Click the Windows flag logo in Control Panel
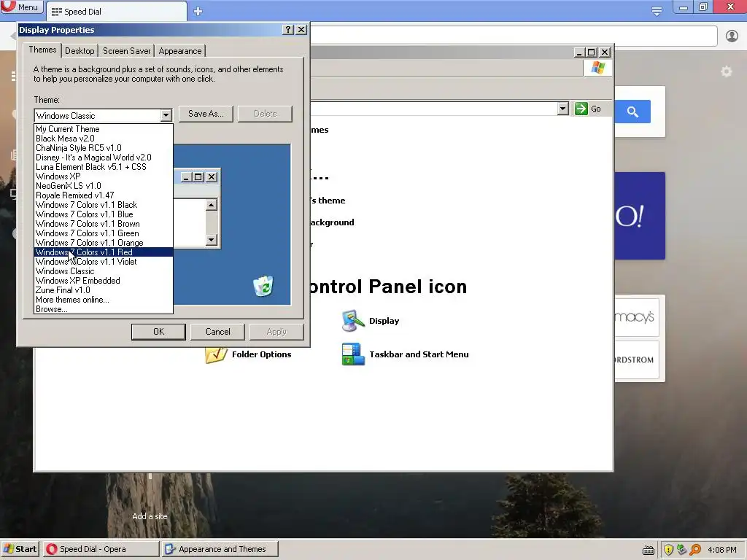Screen dimensions: 747x560 598,68
